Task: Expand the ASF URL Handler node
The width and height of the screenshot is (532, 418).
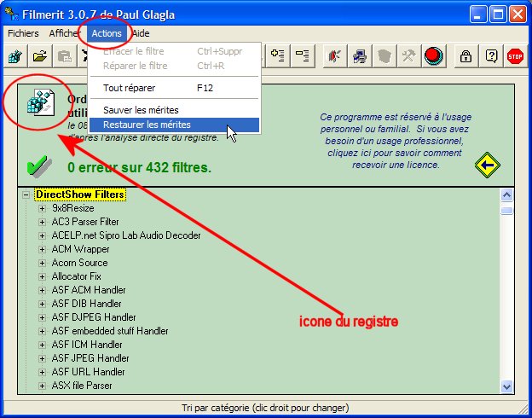Action: click(x=42, y=372)
